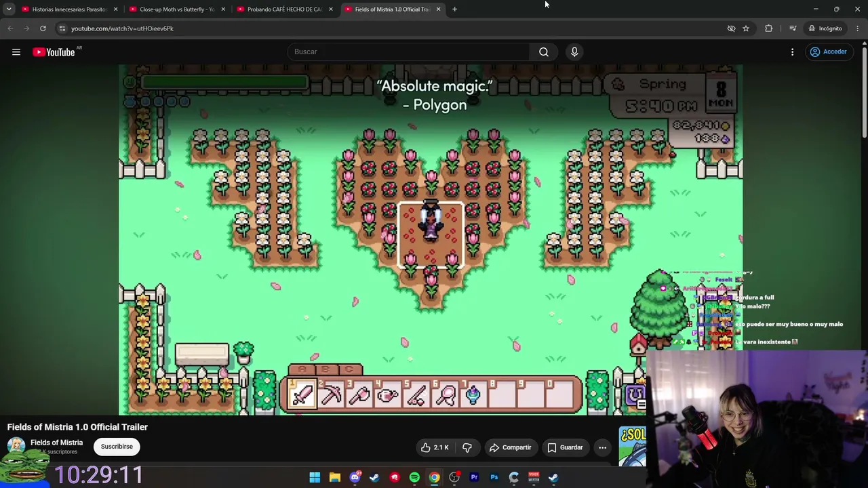
Task: Expand the tab search dropdown arrow
Action: pyautogui.click(x=9, y=9)
